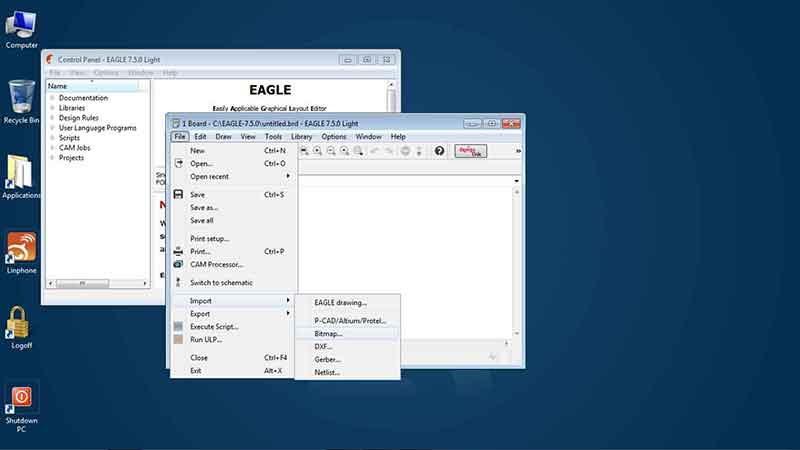Choose Save as... from the File menu
The image size is (800, 450).
(x=234, y=208)
